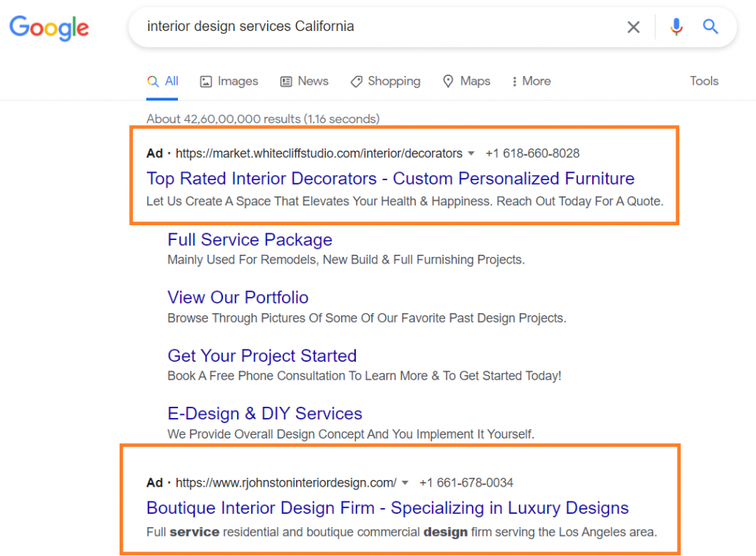Select the All results tab
Screen dimensions: 756x556
pyautogui.click(x=162, y=81)
